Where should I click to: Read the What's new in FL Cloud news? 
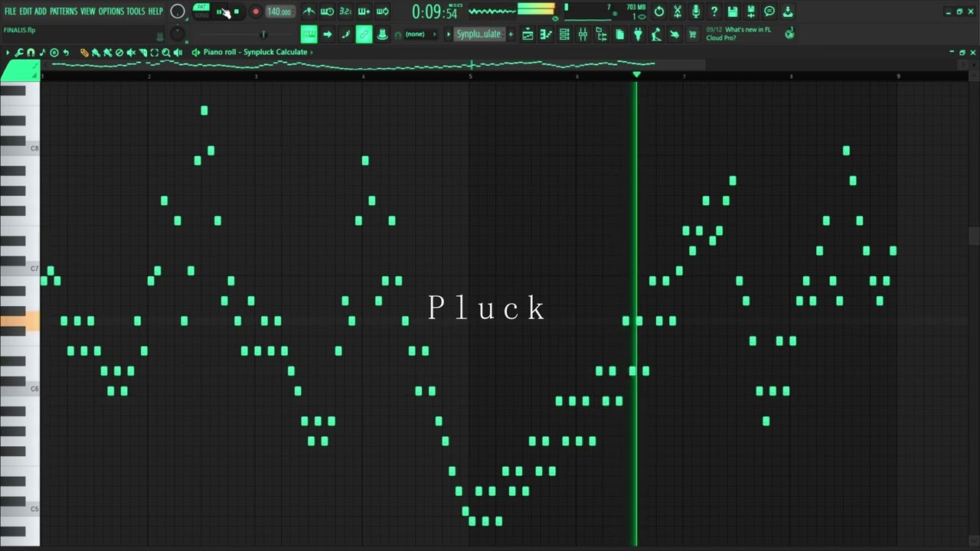coord(739,34)
